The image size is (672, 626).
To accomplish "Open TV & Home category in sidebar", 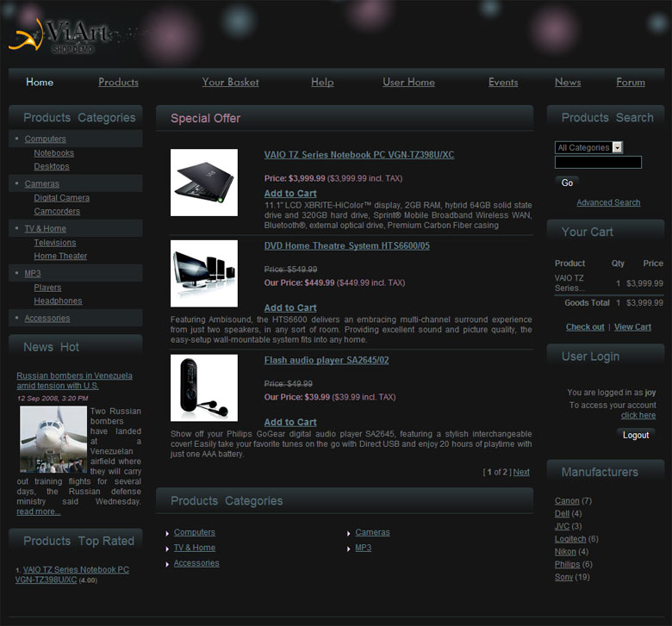I will point(46,228).
